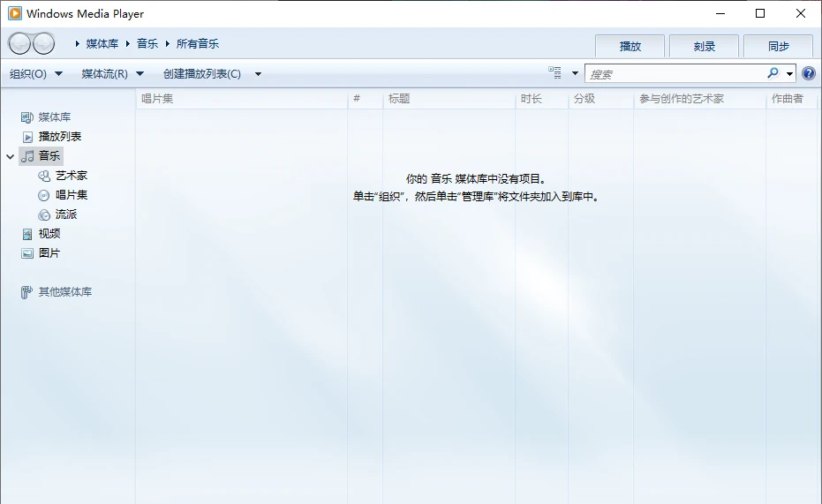Screen dimensions: 822x504
Task: Switch to the 同步 tab
Action: (x=779, y=47)
